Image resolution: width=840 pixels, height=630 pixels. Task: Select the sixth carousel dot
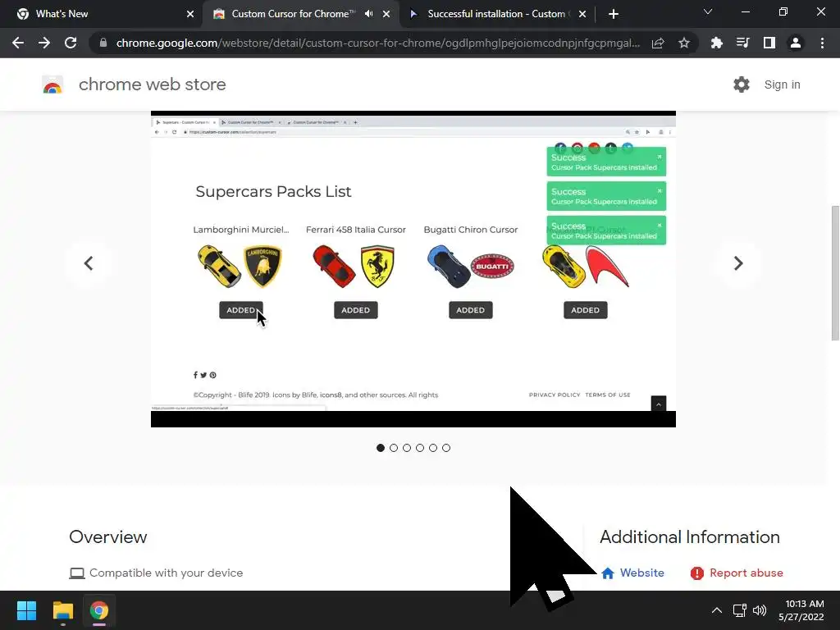click(x=446, y=448)
